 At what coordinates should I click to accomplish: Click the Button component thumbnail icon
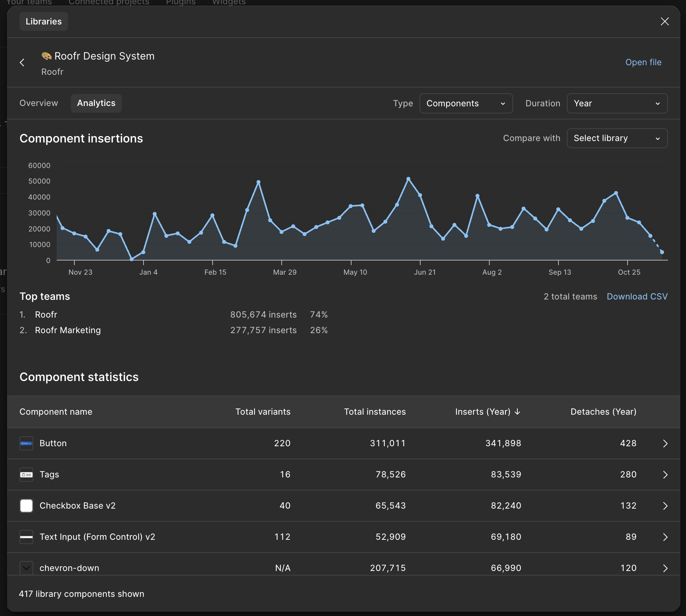tap(26, 443)
